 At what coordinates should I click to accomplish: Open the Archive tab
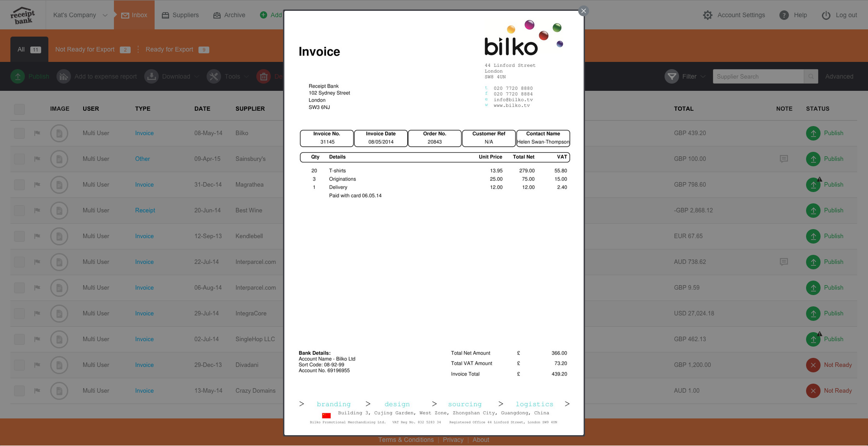pyautogui.click(x=229, y=15)
